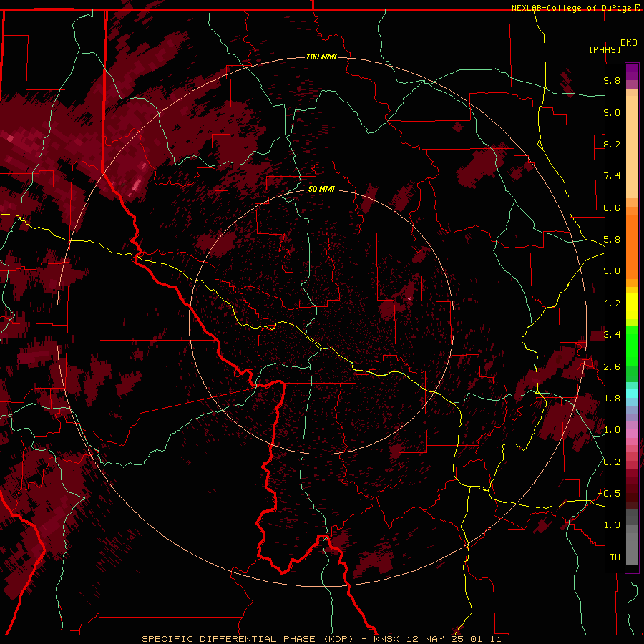Pick the yellow segment of color bar
Image resolution: width=644 pixels, height=644 pixels.
[x=632, y=306]
